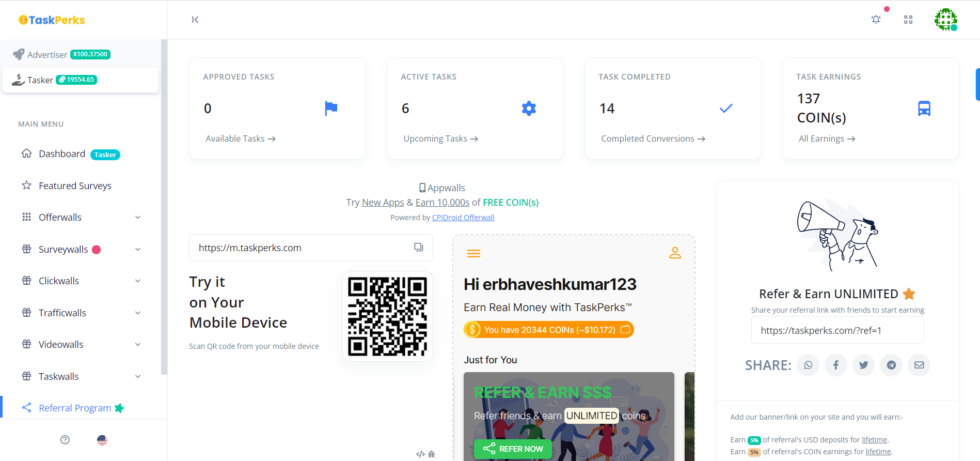Click the referral link input field
The width and height of the screenshot is (980, 461).
(x=837, y=330)
